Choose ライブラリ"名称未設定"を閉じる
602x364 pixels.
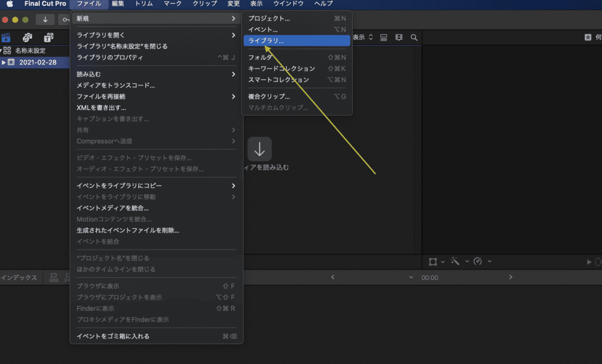(x=156, y=46)
